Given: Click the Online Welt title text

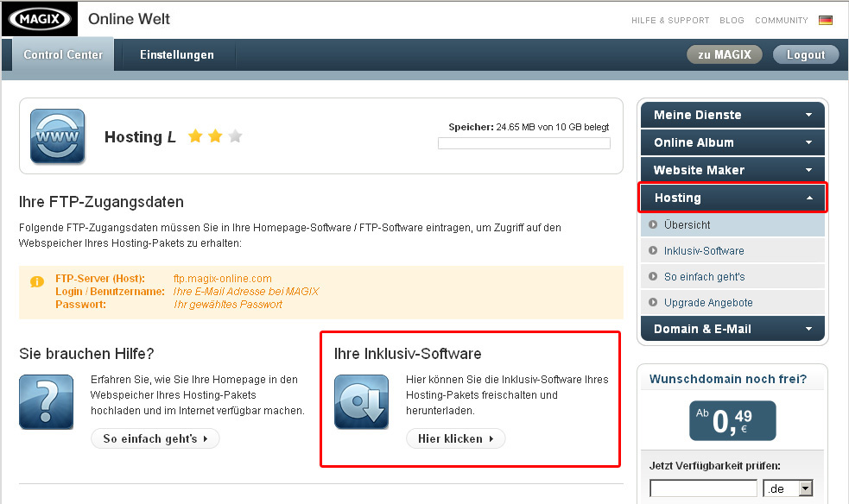Looking at the screenshot, I should [x=129, y=19].
